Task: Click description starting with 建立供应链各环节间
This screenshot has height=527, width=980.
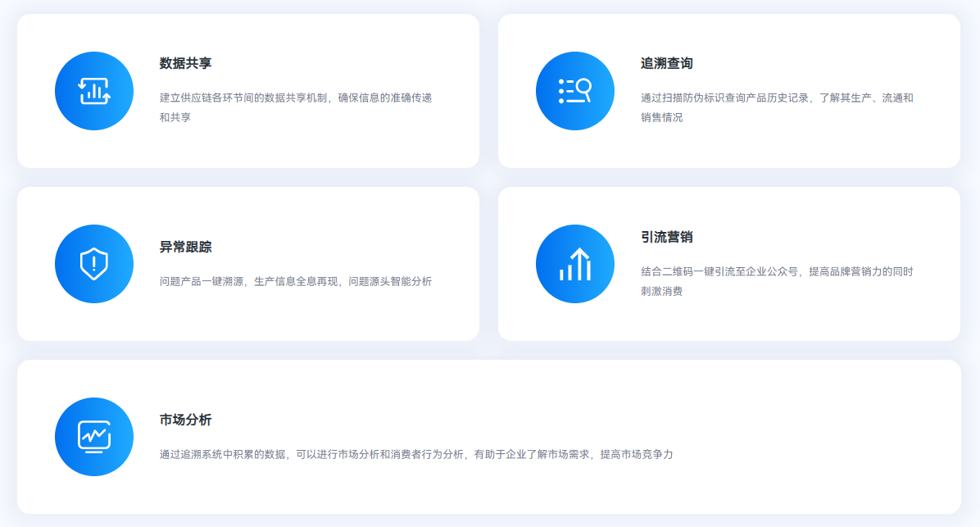Action: click(296, 98)
